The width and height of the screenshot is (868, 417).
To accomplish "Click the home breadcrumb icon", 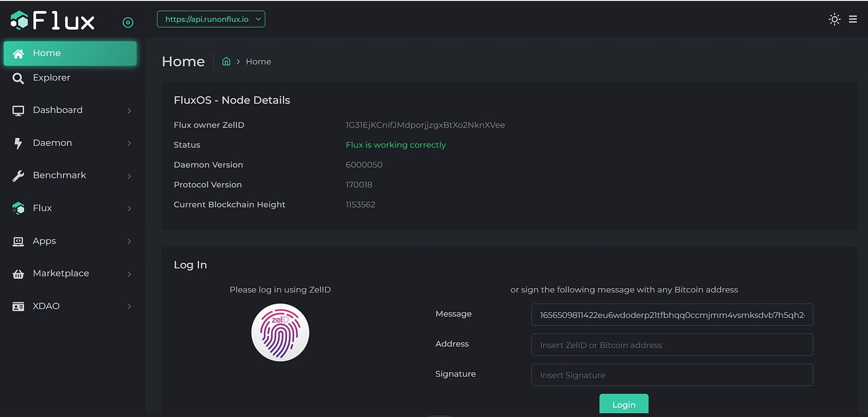I will click(226, 61).
